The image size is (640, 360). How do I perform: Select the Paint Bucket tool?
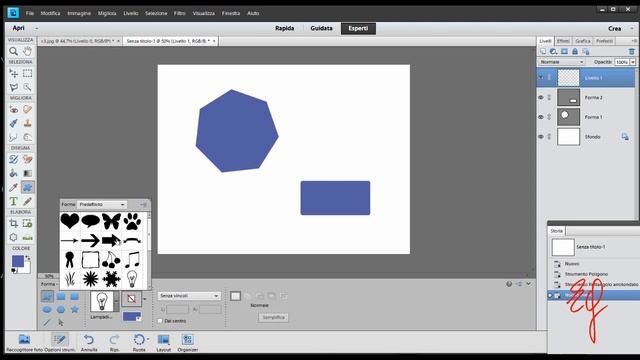point(13,173)
